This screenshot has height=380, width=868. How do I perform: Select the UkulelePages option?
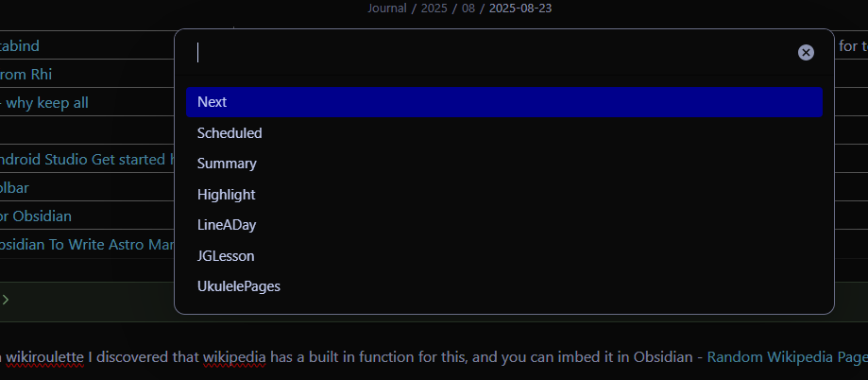coord(503,286)
